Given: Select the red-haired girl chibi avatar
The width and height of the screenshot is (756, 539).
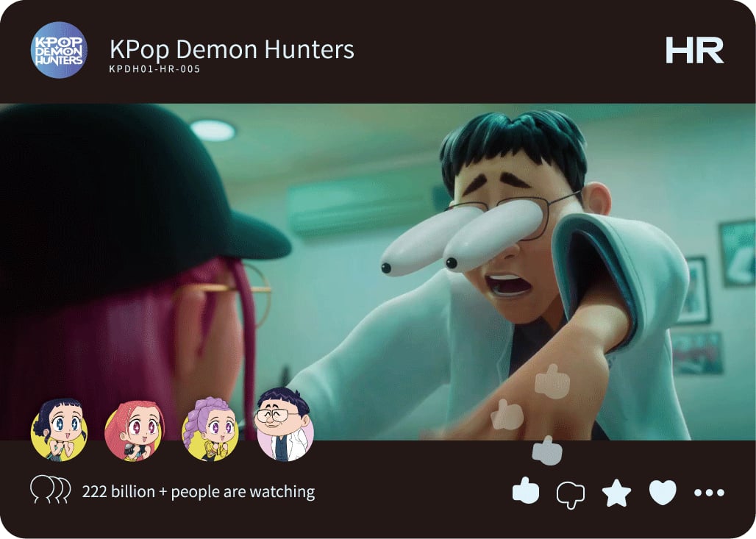Looking at the screenshot, I should point(135,431).
